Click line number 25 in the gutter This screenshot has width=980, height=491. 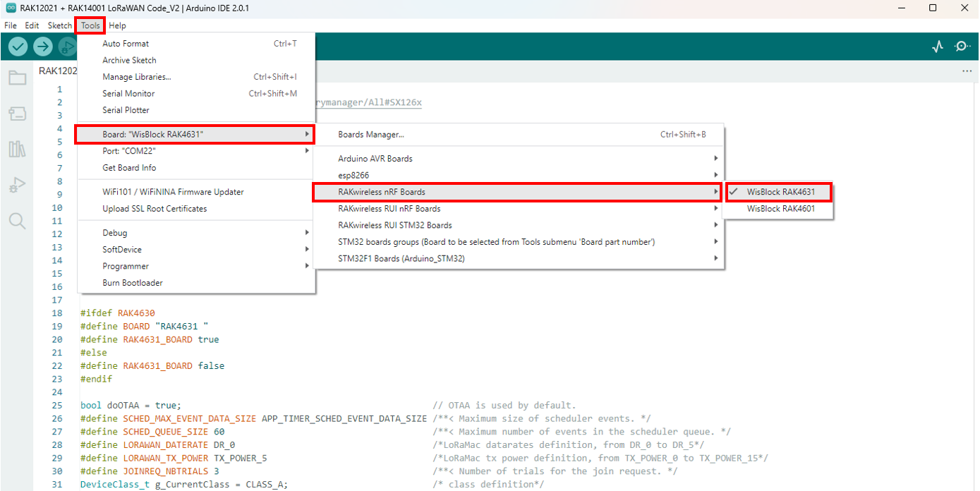57,406
